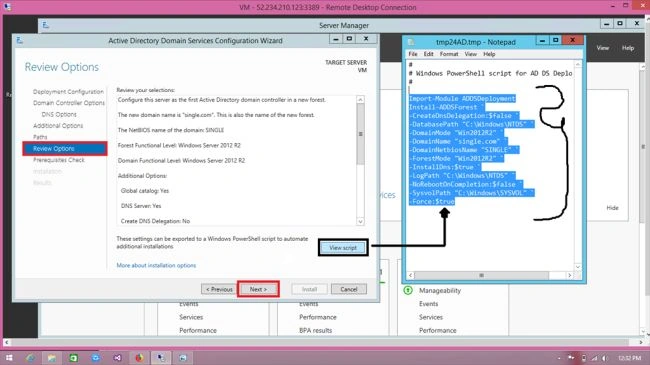Open Firefox from the taskbar
This screenshot has height=365, width=650.
[x=139, y=358]
